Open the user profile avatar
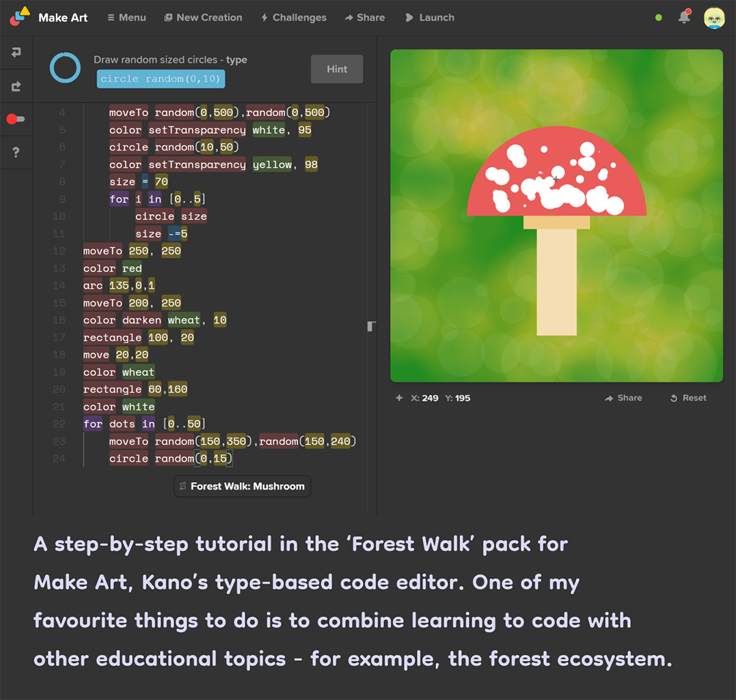Screen dimensions: 736x700 tap(714, 18)
